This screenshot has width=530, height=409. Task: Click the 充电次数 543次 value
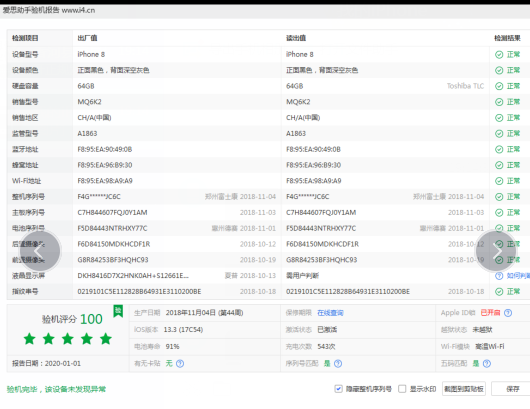tap(326, 346)
